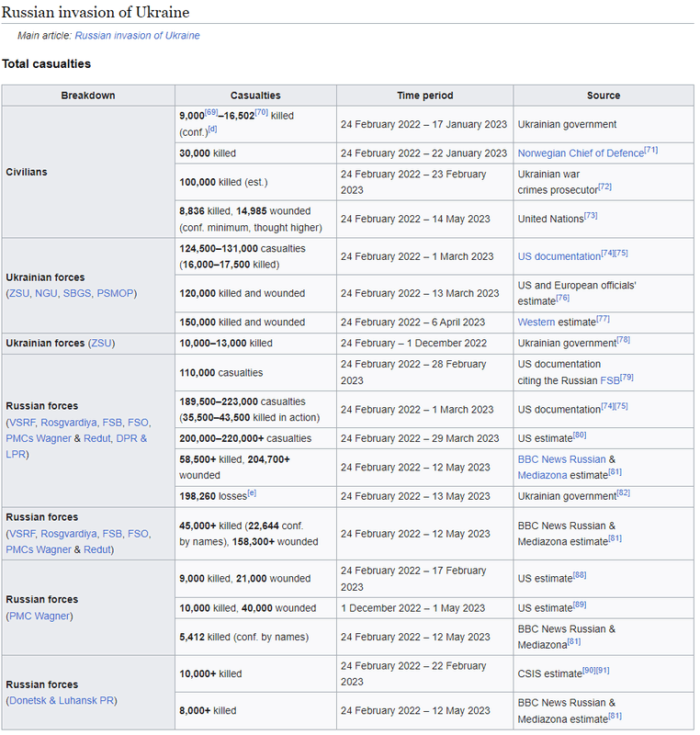Open citation 72 after war crimes prosecutor

point(604,187)
